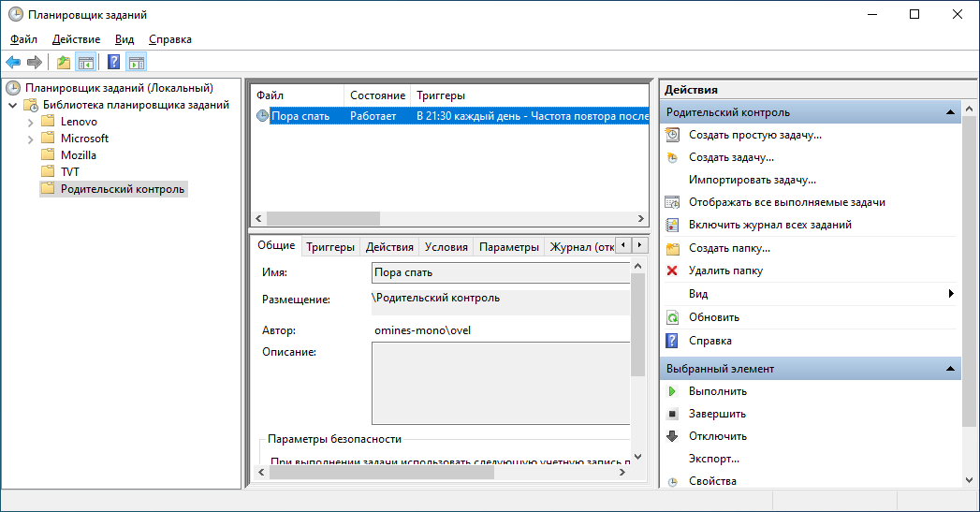Toggle the console tree pane toolbar icon
The width and height of the screenshot is (980, 512).
click(85, 62)
